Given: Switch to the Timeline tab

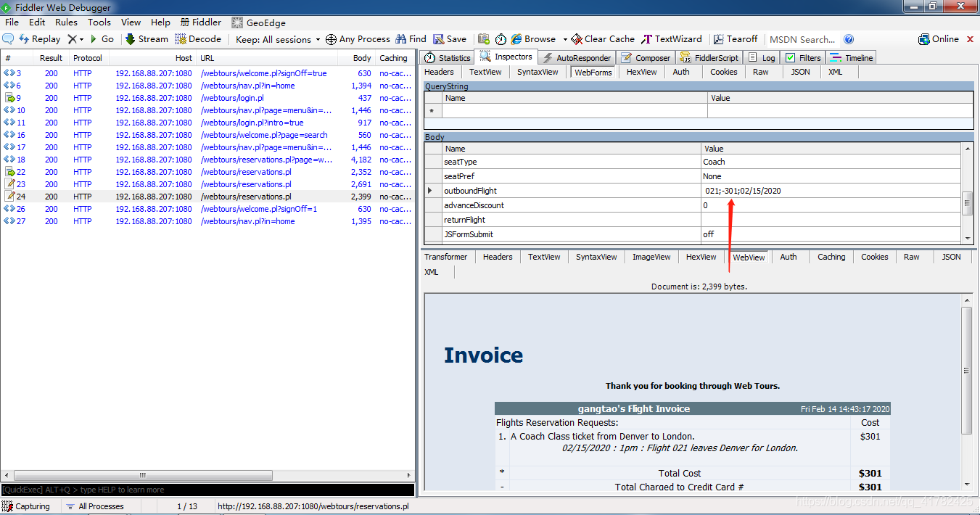Looking at the screenshot, I should point(852,58).
